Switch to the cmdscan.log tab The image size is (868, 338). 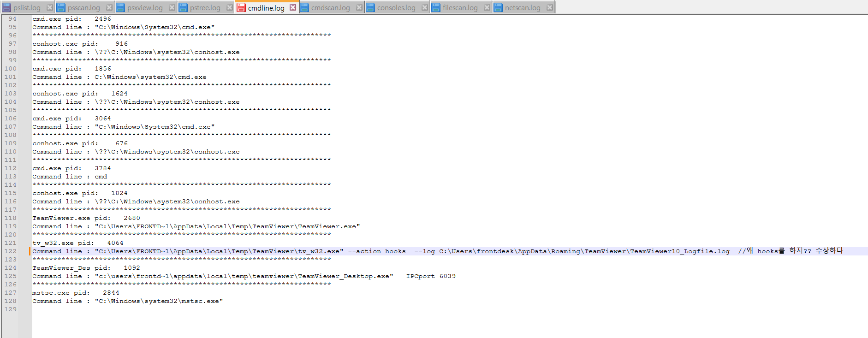pyautogui.click(x=330, y=8)
